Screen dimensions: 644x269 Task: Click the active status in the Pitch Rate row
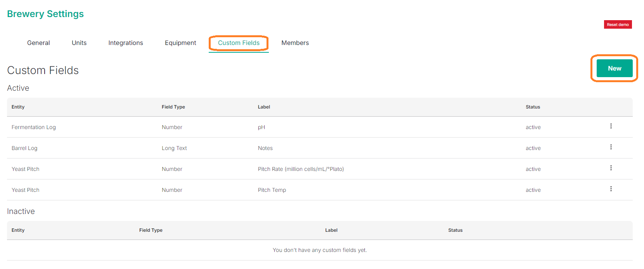533,169
